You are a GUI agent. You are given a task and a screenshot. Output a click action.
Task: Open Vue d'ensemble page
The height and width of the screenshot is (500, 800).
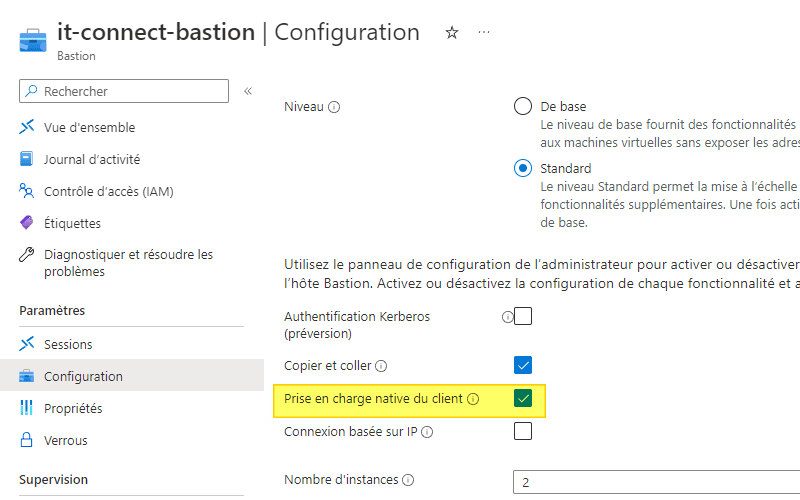(x=89, y=127)
